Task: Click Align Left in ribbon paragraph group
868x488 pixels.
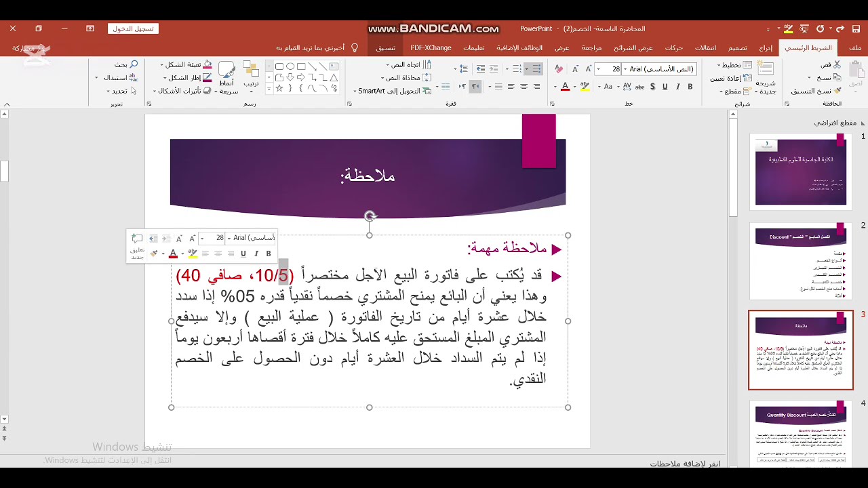Action: click(x=511, y=87)
